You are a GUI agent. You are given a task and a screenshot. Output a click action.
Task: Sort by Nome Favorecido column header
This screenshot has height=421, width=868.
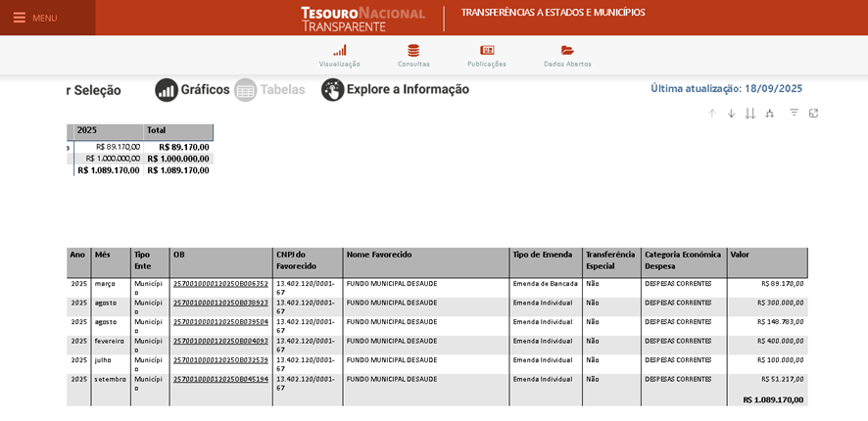[426, 262]
